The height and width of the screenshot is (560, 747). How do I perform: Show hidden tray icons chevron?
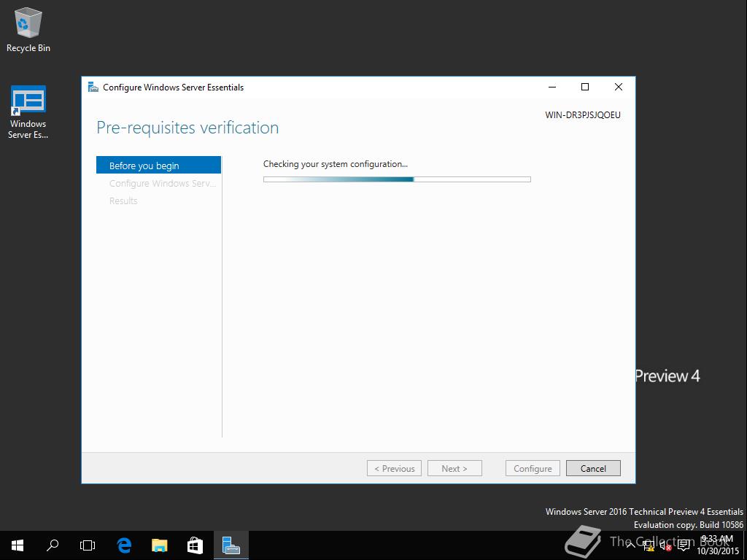[x=630, y=545]
